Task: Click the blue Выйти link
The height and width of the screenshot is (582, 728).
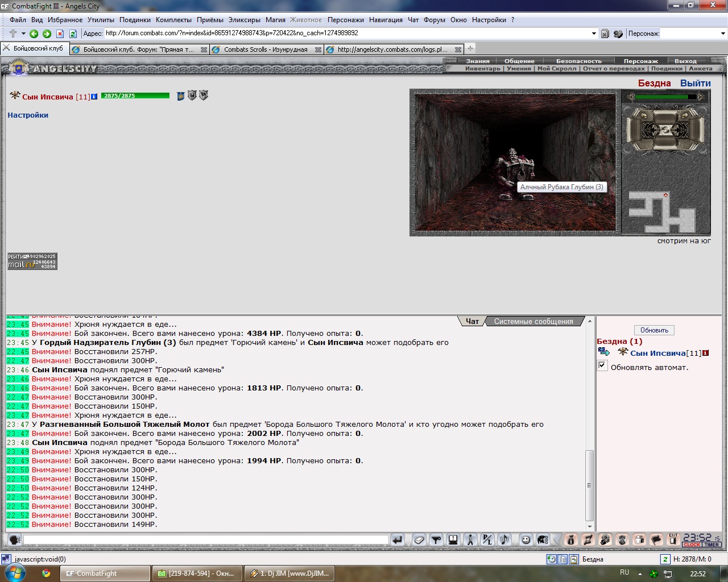Action: coord(695,83)
